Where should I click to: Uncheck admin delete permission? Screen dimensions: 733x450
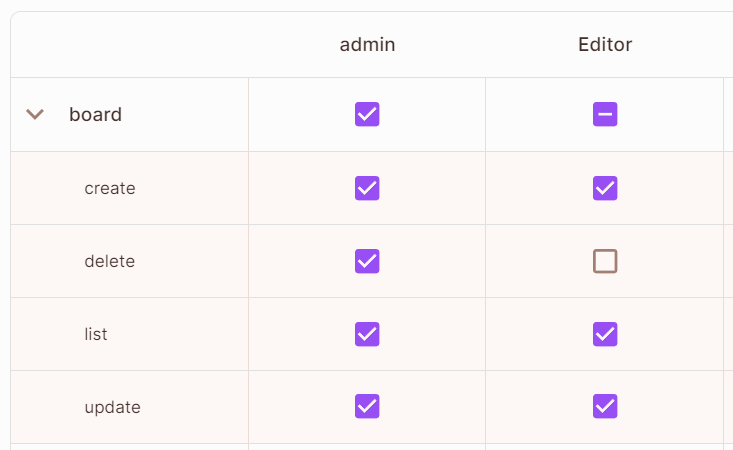click(367, 261)
